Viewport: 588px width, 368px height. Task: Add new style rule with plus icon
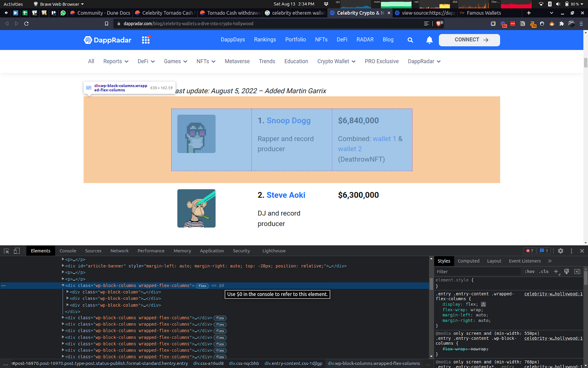click(x=556, y=272)
